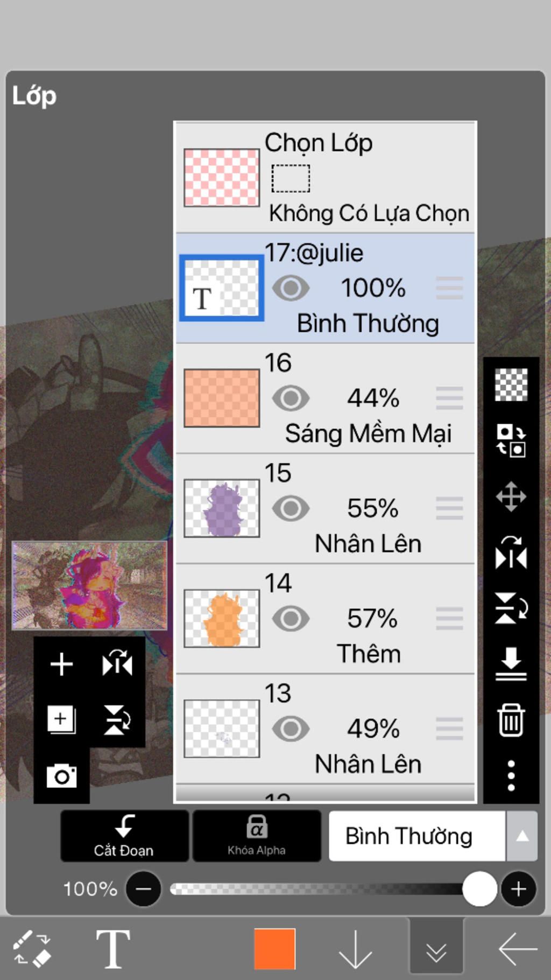Tap the camera icon to import photo
Image resolution: width=551 pixels, height=980 pixels.
[x=61, y=776]
